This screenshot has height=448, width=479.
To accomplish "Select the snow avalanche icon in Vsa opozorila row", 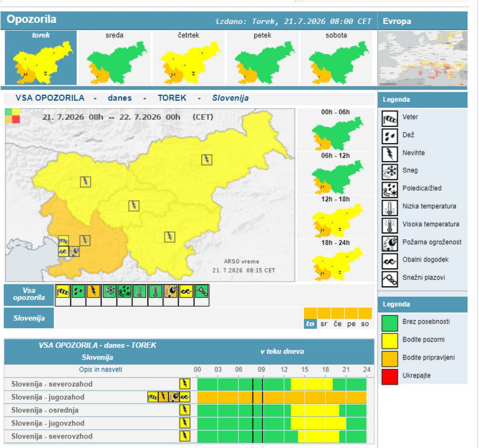I will pos(202,291).
